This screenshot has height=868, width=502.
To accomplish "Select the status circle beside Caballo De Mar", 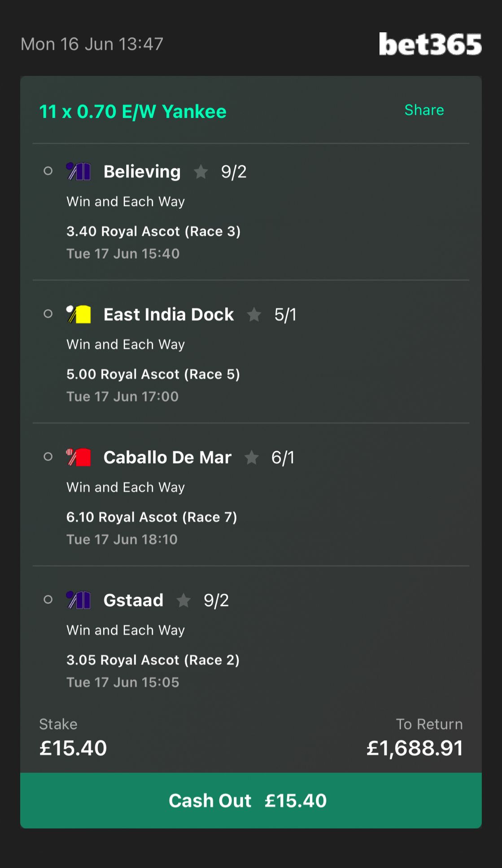I will tap(48, 457).
